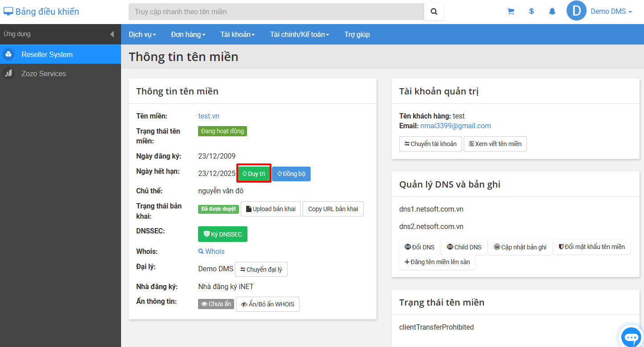Screen dimensions: 644x347
Task: Click the user avatar letter D
Action: 576,11
